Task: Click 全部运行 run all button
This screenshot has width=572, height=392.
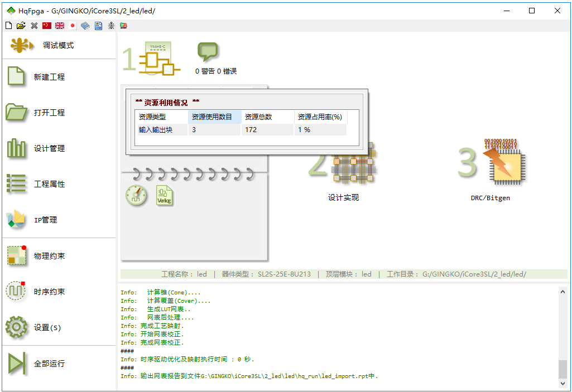Action: [49, 364]
